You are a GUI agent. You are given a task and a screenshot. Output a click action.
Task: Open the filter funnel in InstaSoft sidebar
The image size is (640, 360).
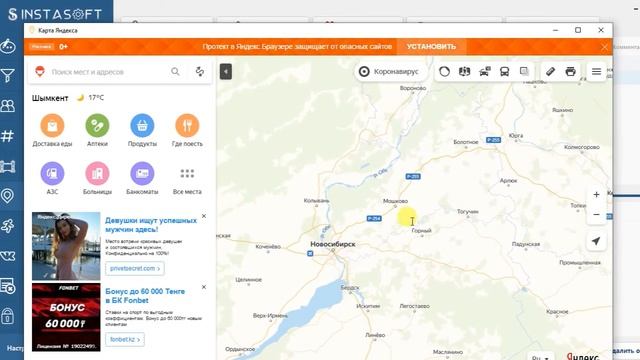pyautogui.click(x=8, y=76)
